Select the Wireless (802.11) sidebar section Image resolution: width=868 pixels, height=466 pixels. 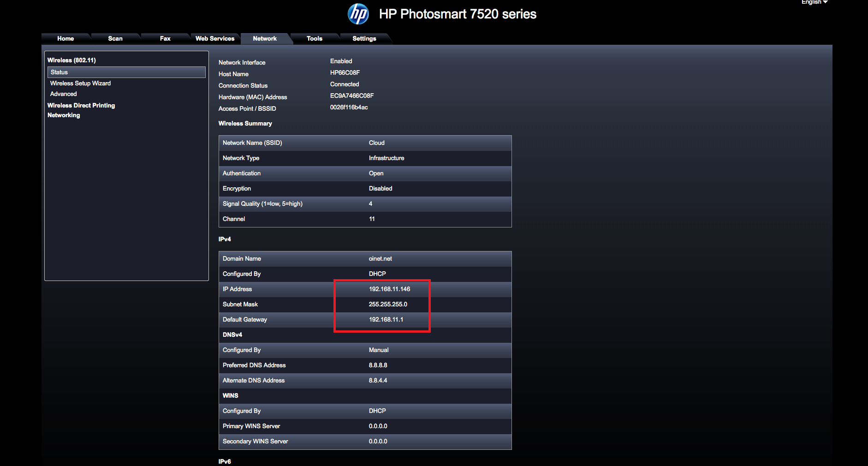coord(71,60)
